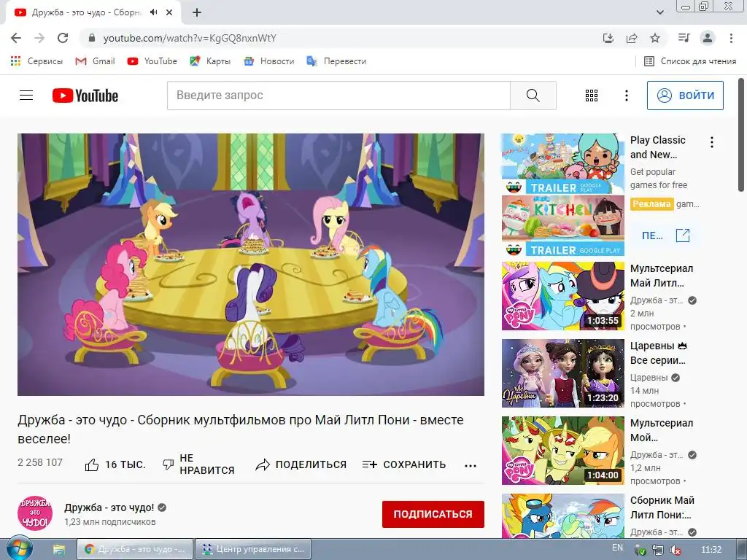
Task: Click the EN language indicator in tray
Action: (x=617, y=548)
